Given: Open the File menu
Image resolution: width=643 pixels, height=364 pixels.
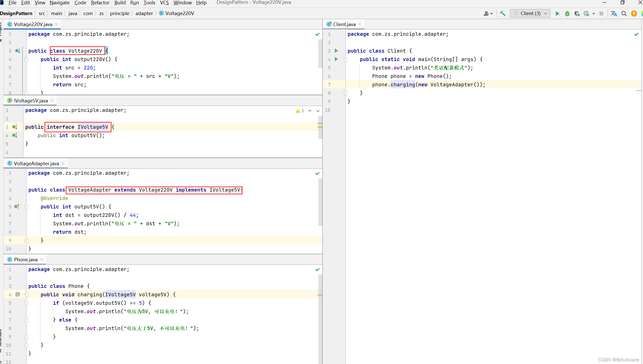Looking at the screenshot, I should pos(12,3).
